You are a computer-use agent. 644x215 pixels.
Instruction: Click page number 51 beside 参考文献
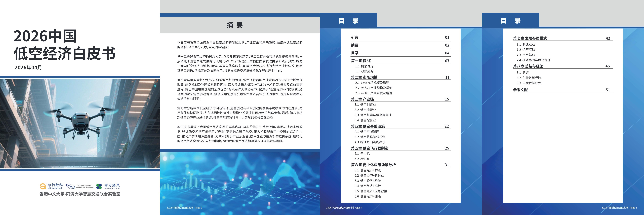[608, 90]
